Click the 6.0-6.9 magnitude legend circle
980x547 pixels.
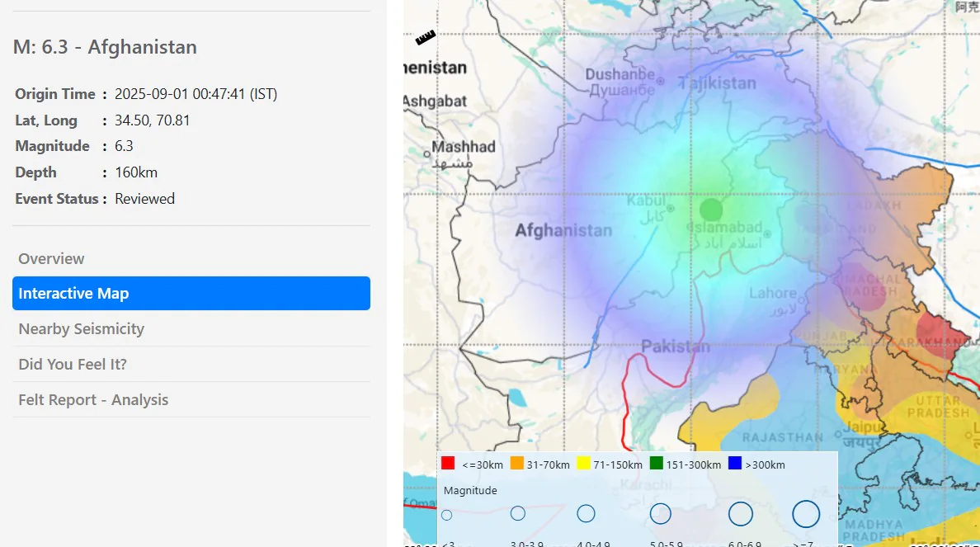pyautogui.click(x=741, y=514)
